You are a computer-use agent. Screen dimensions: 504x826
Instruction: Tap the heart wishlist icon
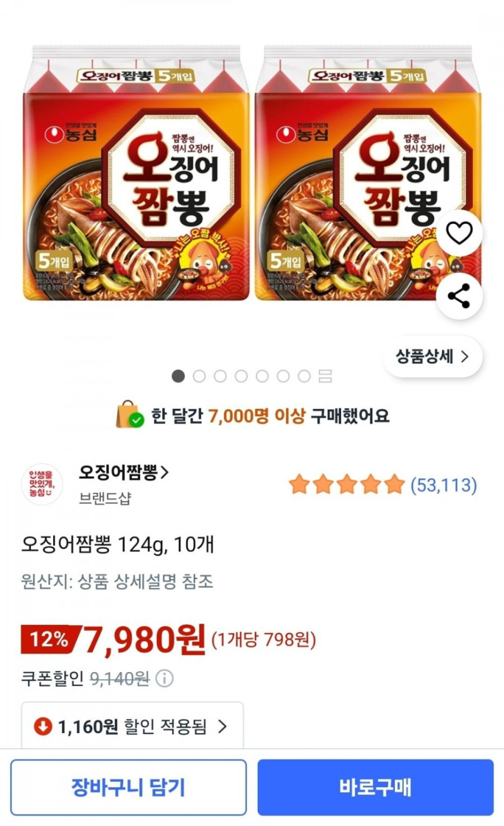pyautogui.click(x=459, y=234)
